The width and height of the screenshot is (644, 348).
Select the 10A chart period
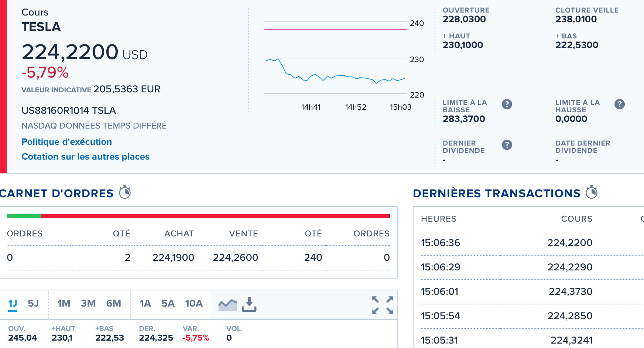point(194,303)
